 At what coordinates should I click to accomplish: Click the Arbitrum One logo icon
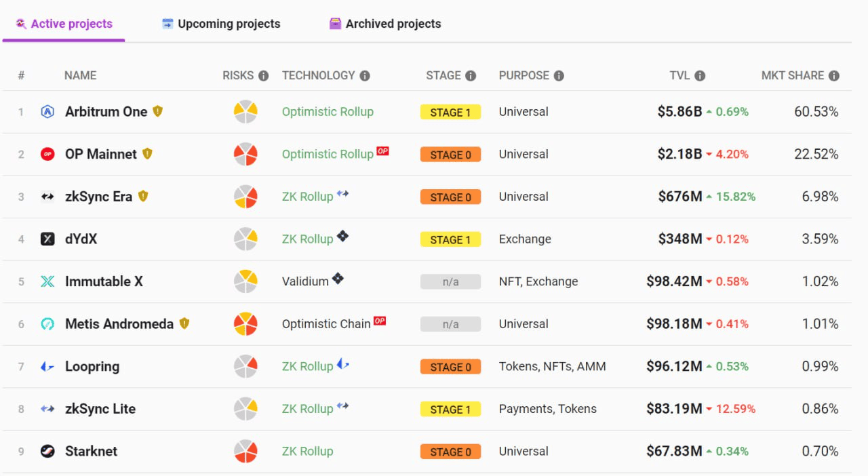(47, 112)
